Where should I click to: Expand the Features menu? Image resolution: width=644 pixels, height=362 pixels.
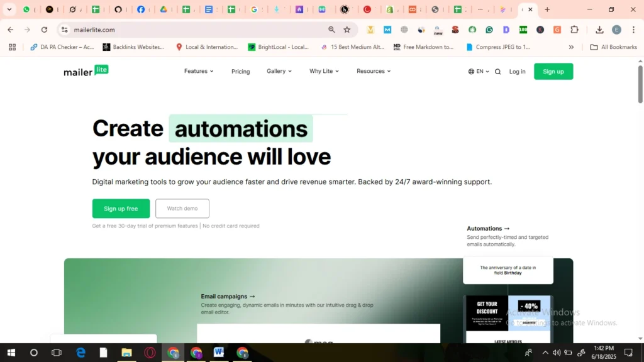point(199,71)
